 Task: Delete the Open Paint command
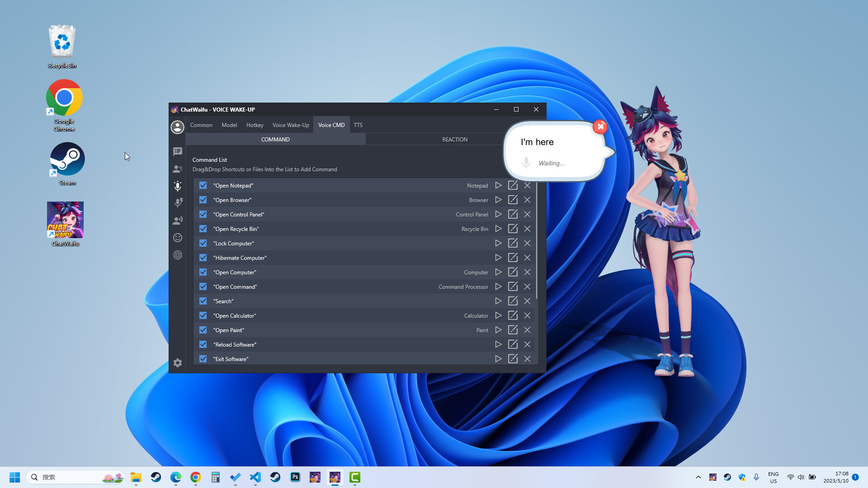coord(527,330)
